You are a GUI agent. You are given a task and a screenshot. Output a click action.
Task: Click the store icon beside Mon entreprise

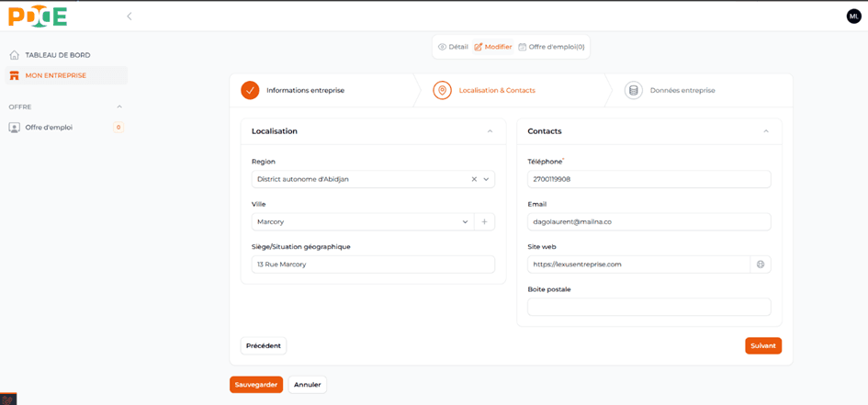15,75
